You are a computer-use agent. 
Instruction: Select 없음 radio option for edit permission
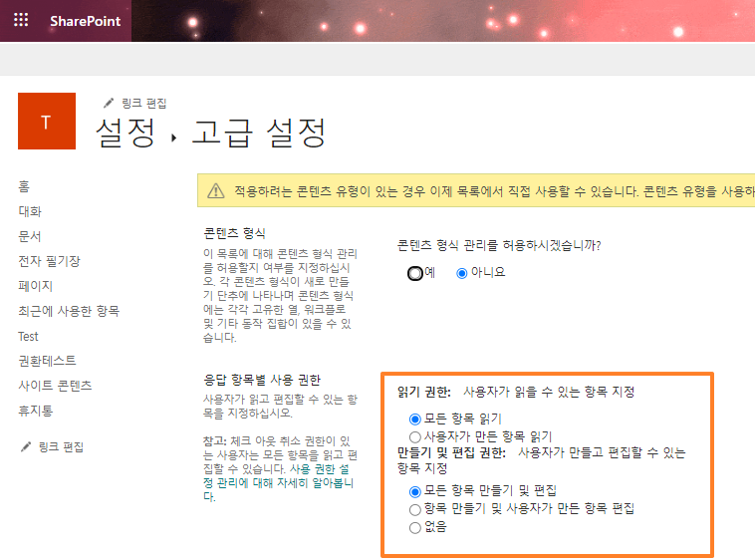coord(414,528)
